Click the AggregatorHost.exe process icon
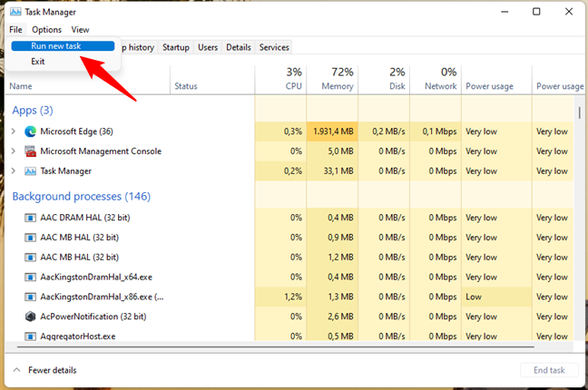The height and width of the screenshot is (390, 588). 30,336
